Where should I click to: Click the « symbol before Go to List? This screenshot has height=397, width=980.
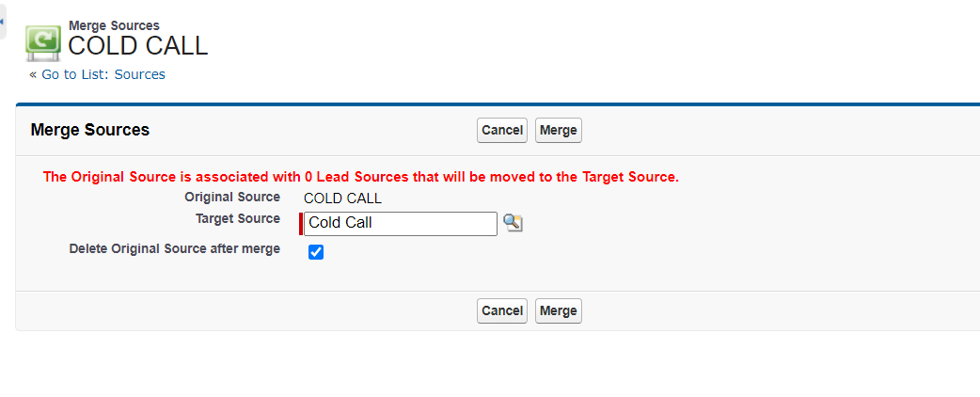click(x=33, y=75)
